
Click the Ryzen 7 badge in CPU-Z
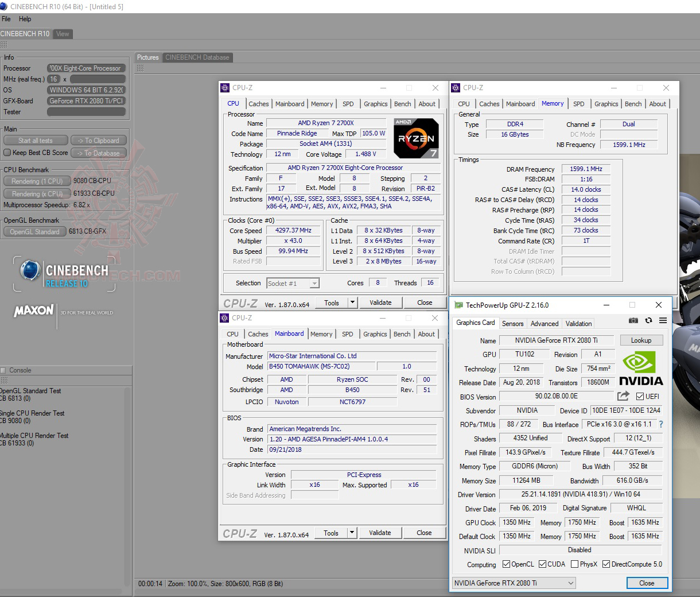(x=415, y=138)
